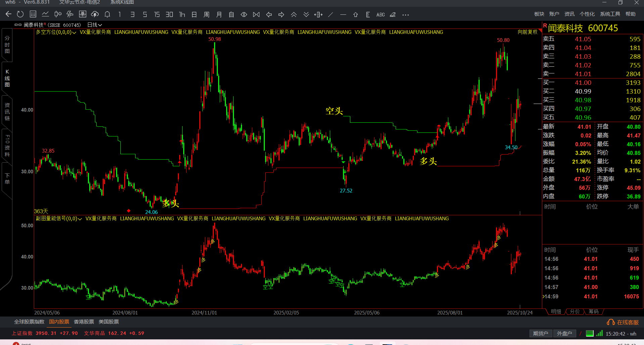Select the 香港股票 market tab
The height and width of the screenshot is (345, 644).
point(84,322)
